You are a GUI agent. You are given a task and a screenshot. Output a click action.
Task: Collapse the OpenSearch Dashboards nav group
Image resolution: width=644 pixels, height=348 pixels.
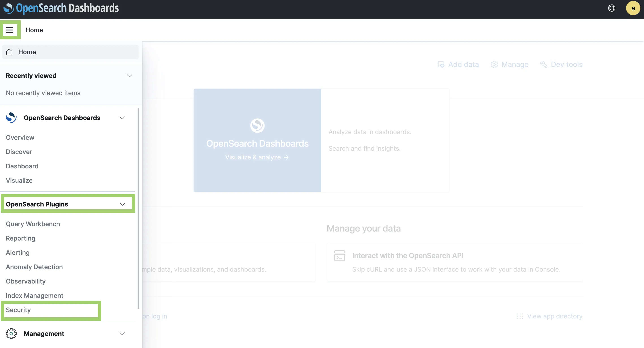click(x=122, y=118)
